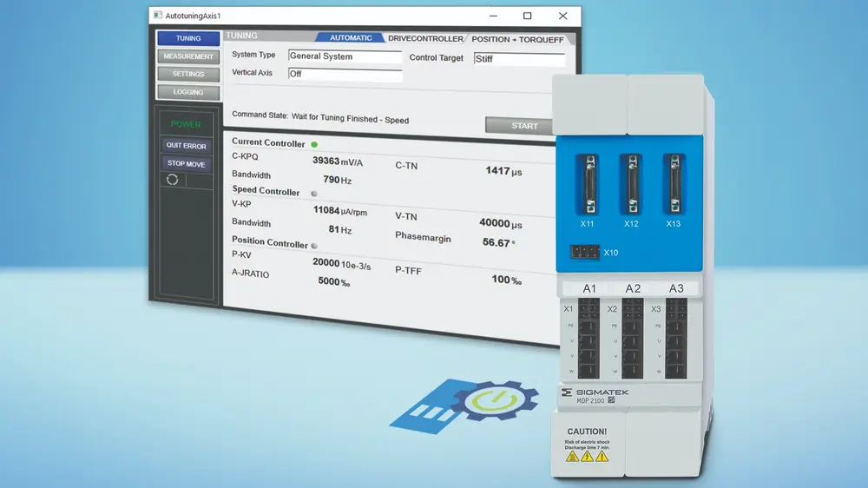
Task: Click the AutotuningAxis1 window title icon
Action: click(x=156, y=16)
